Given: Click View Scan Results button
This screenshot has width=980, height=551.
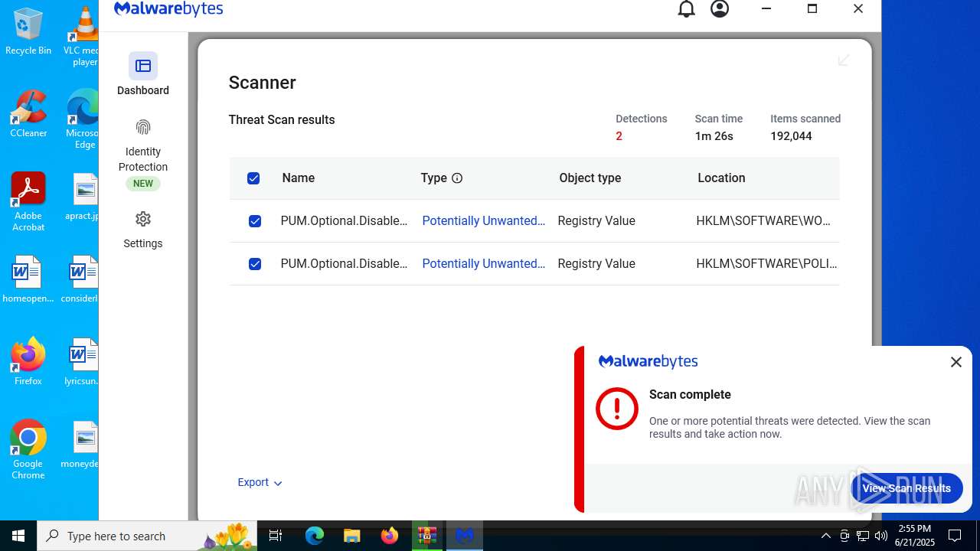Looking at the screenshot, I should click(906, 488).
